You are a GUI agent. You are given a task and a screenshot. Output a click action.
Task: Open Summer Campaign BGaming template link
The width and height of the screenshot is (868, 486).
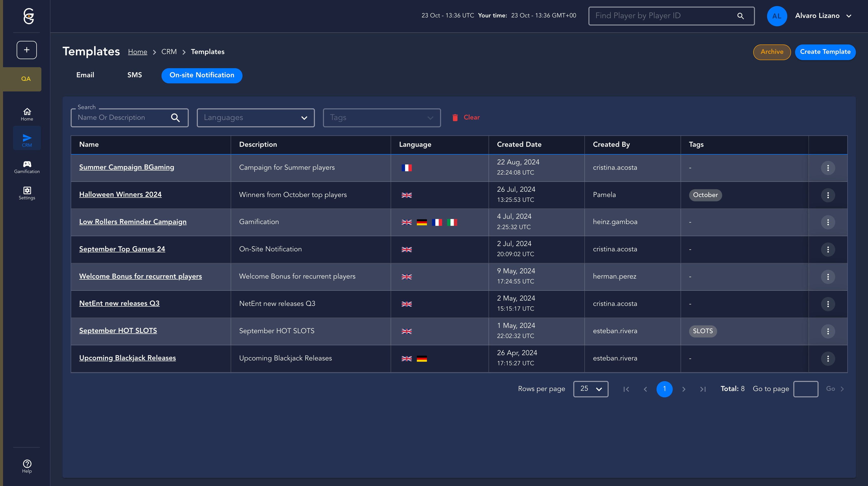[126, 167]
